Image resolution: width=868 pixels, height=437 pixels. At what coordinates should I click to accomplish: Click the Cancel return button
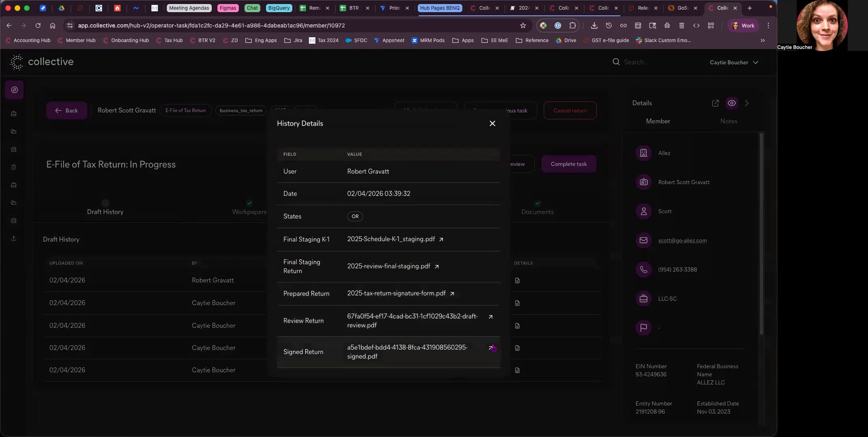(570, 111)
